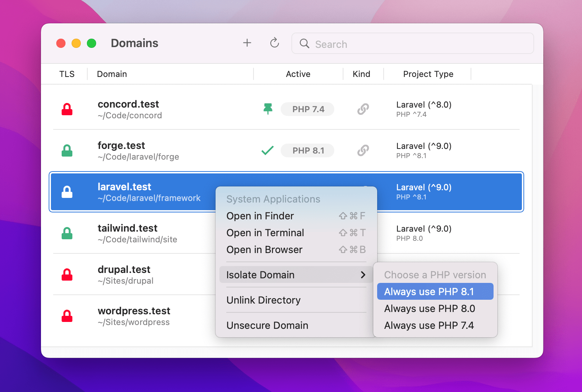Select Always use PHP 7.4
The height and width of the screenshot is (392, 582).
[x=435, y=325]
